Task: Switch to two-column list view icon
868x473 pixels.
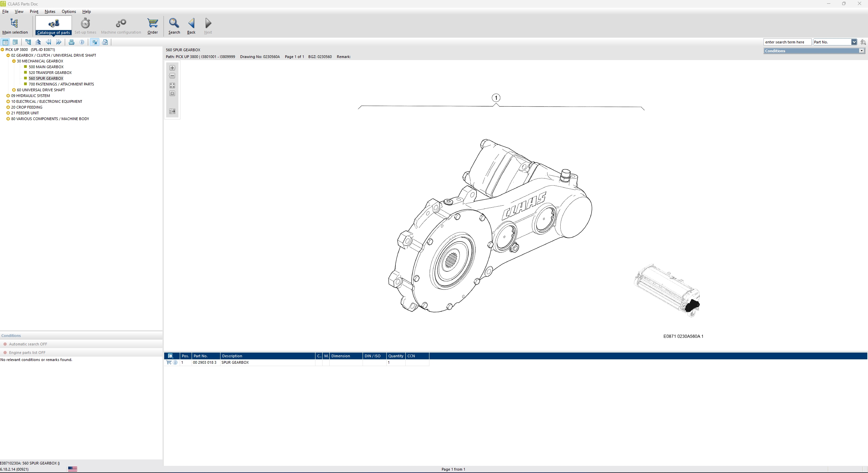Action: click(x=15, y=42)
